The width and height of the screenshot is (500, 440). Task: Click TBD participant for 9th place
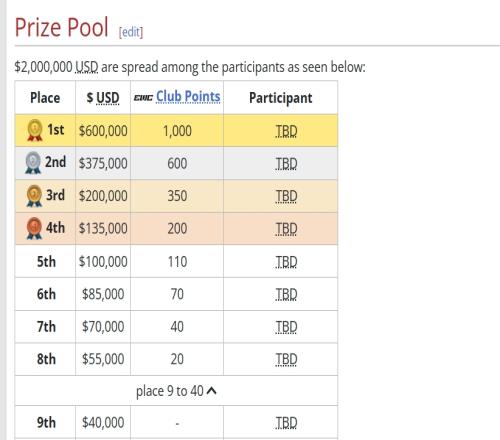coord(286,423)
